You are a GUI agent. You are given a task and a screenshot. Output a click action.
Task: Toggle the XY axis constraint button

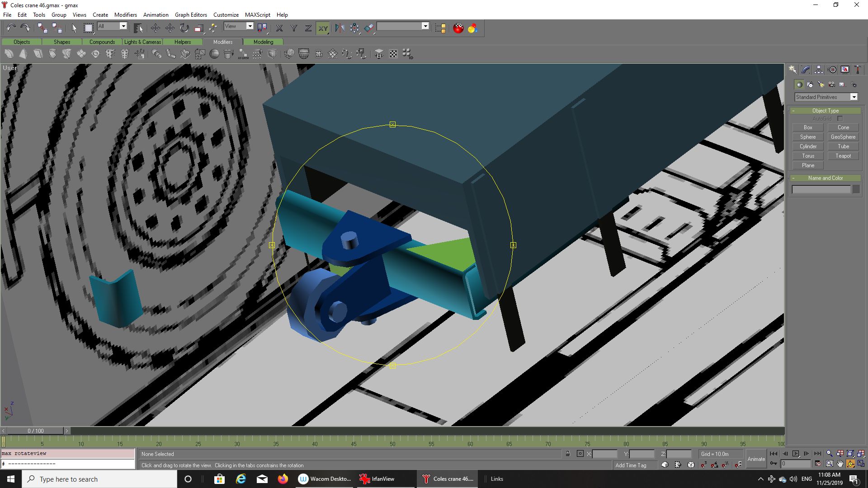tap(323, 28)
